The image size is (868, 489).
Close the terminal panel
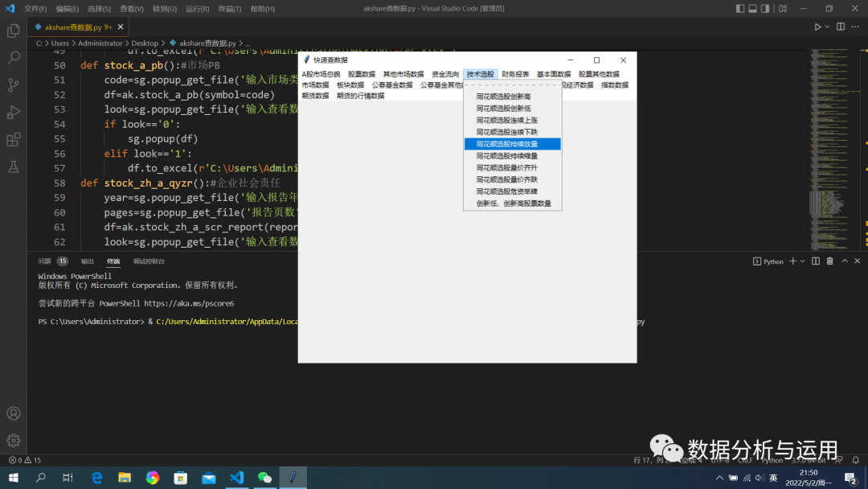[x=857, y=261]
